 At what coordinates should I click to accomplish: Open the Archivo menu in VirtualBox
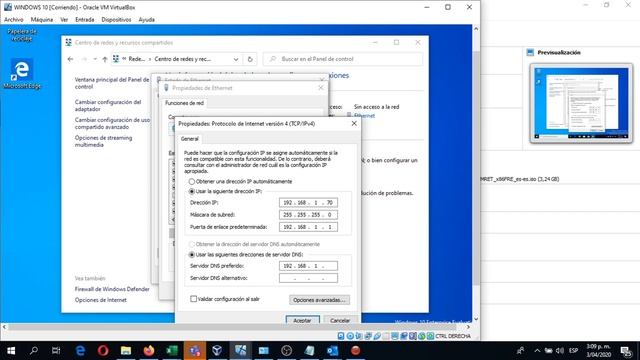(13, 20)
